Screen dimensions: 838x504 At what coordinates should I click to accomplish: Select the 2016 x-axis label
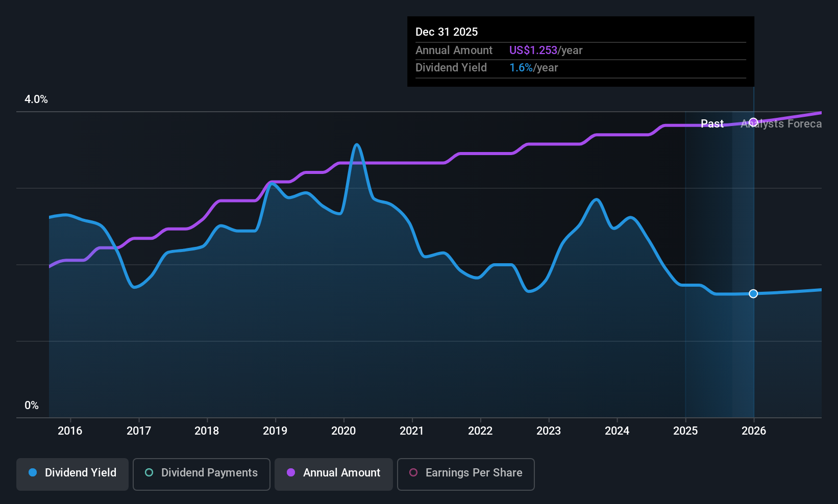[70, 431]
